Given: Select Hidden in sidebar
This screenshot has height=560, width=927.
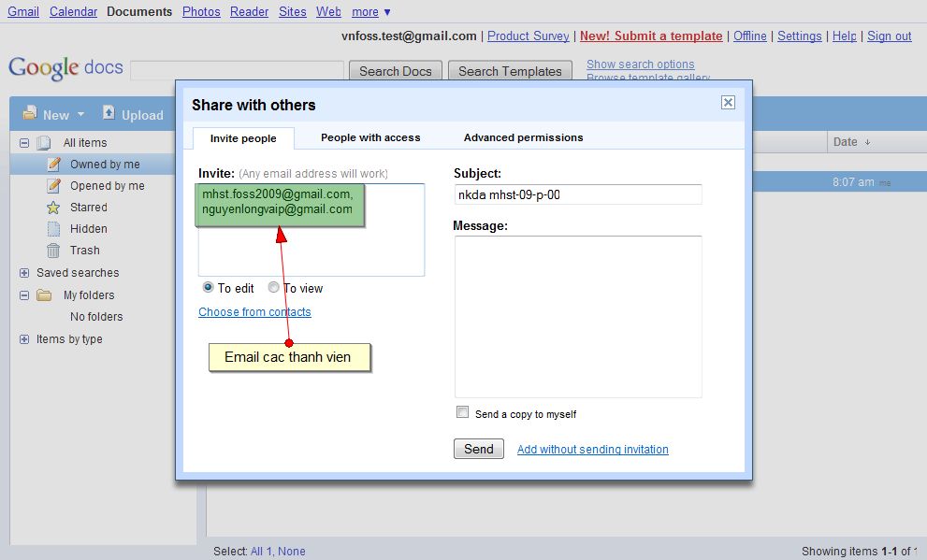Looking at the screenshot, I should [89, 229].
